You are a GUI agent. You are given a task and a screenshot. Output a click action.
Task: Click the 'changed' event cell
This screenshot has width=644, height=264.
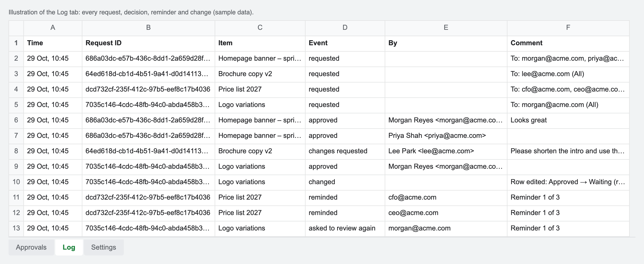tap(345, 182)
